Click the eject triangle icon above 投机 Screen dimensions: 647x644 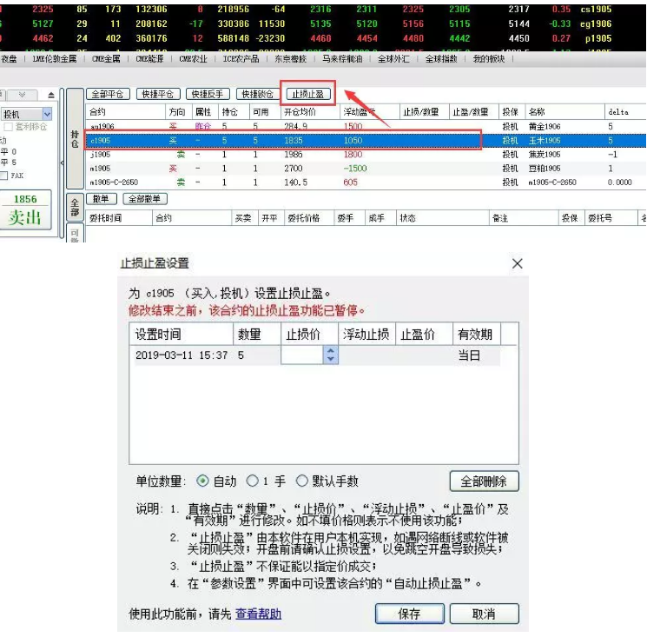coord(50,95)
